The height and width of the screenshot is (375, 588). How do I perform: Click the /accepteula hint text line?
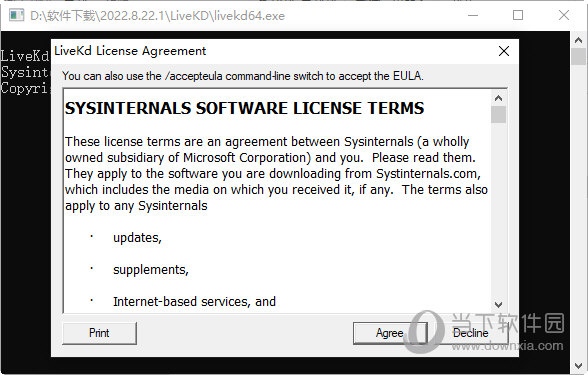(x=243, y=76)
